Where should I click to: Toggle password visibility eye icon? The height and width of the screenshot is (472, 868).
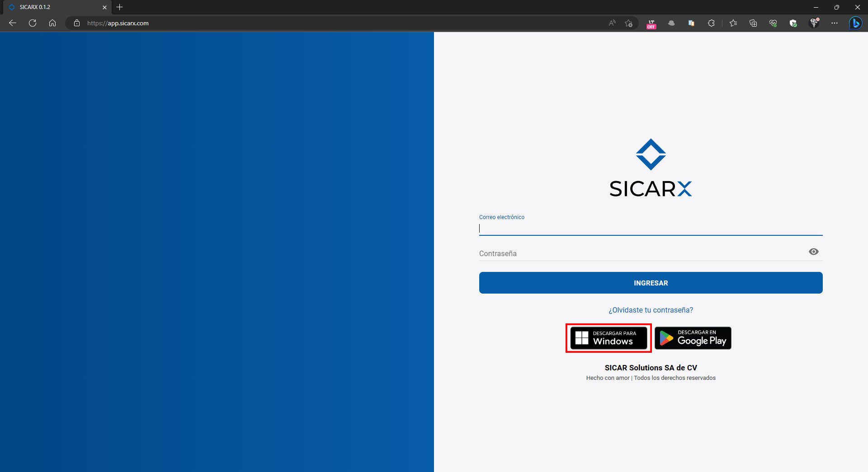point(813,252)
